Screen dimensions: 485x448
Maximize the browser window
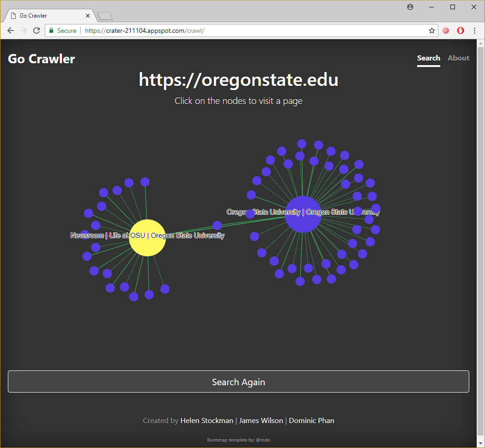[453, 7]
